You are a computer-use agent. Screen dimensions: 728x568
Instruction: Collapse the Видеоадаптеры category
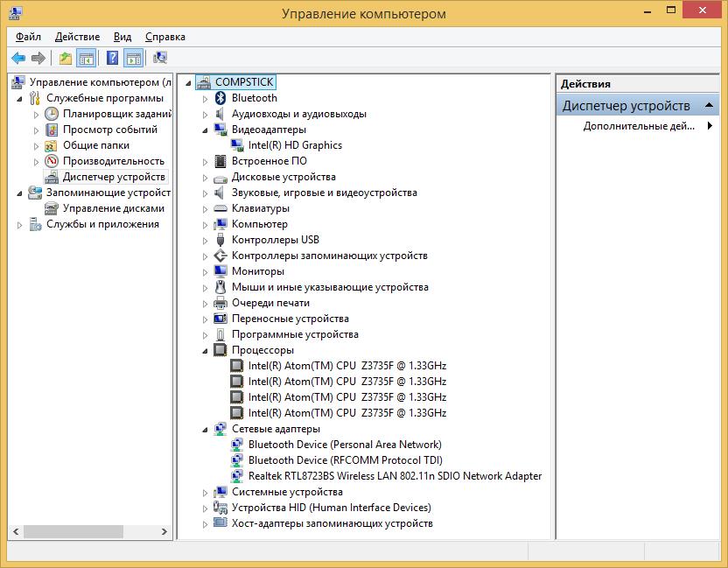(x=206, y=130)
